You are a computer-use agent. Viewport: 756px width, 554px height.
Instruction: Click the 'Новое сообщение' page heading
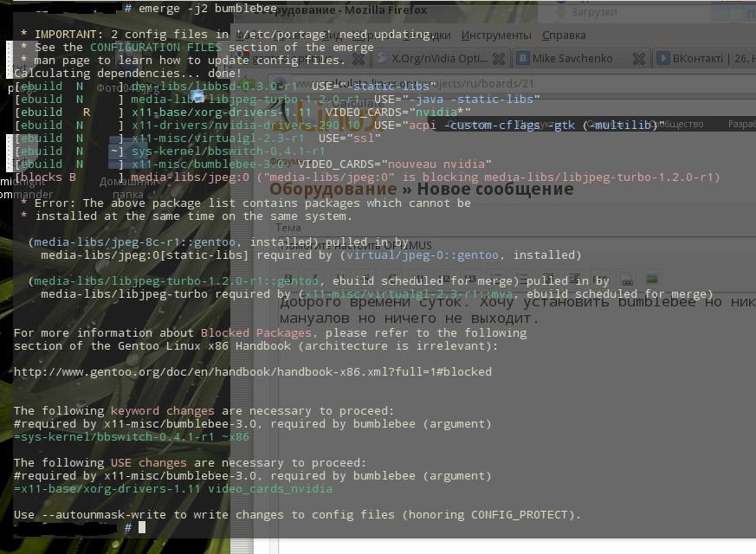tap(495, 189)
